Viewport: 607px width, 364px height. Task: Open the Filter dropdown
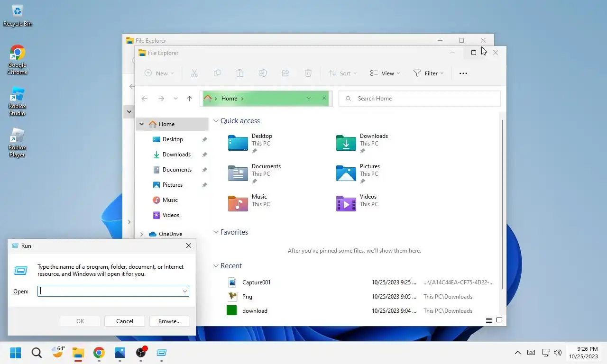pos(429,73)
